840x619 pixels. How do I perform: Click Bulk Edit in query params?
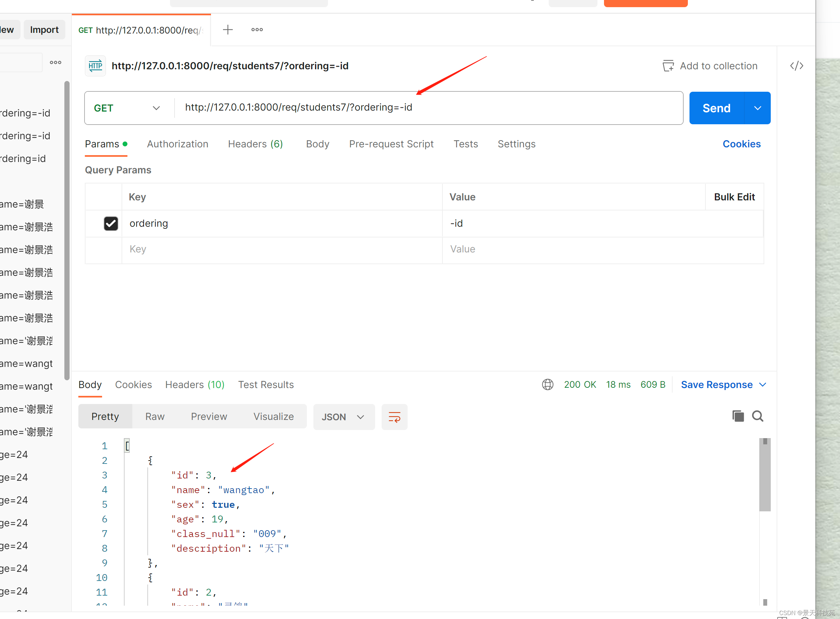pyautogui.click(x=734, y=197)
